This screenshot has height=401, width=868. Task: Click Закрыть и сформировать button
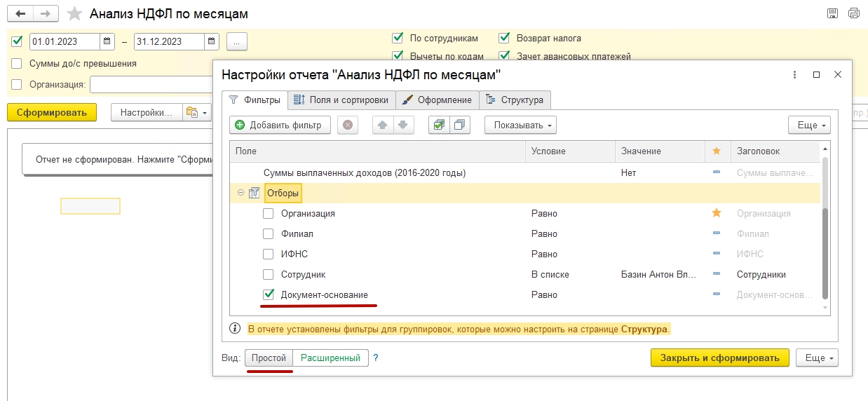(x=719, y=358)
